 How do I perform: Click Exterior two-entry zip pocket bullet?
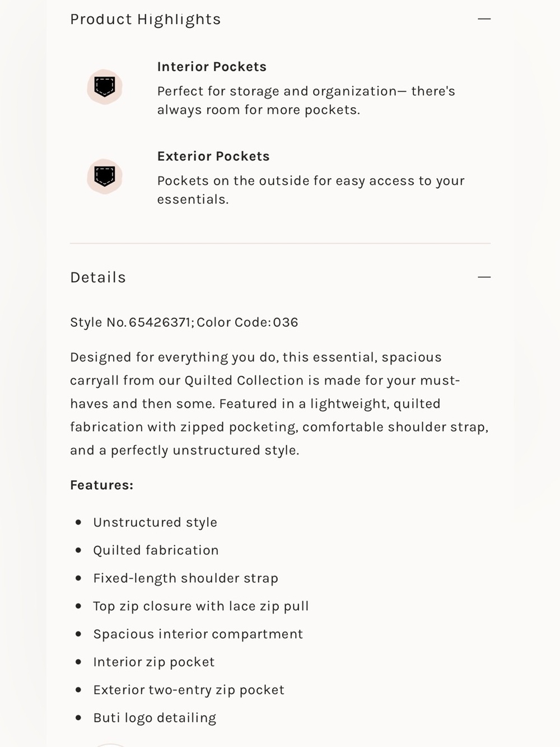(189, 690)
